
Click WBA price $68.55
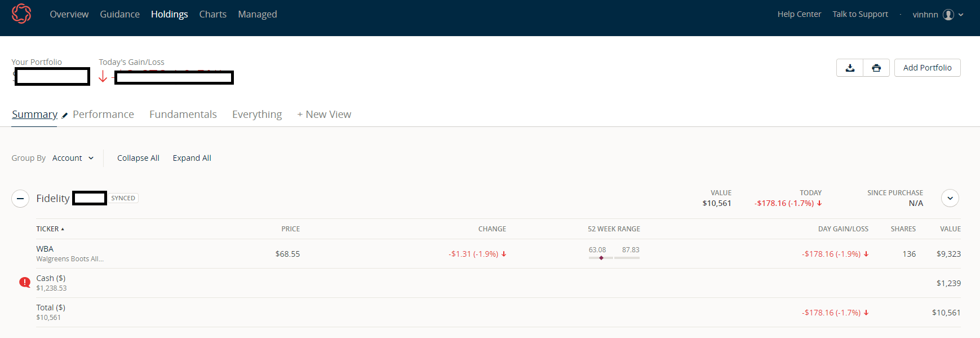[287, 254]
